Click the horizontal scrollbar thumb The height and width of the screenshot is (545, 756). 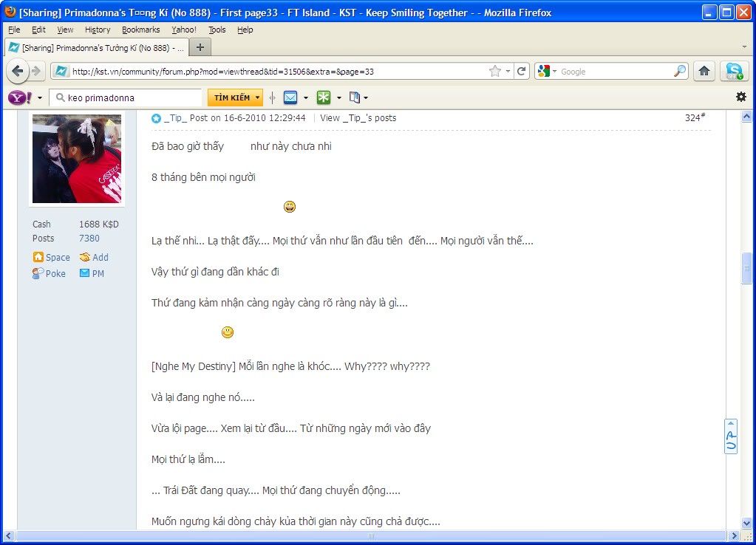point(371,535)
